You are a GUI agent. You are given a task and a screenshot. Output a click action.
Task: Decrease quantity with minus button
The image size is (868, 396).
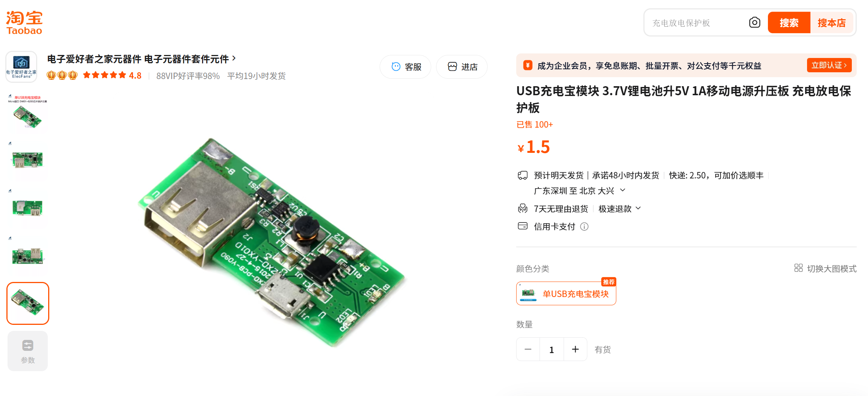point(528,349)
